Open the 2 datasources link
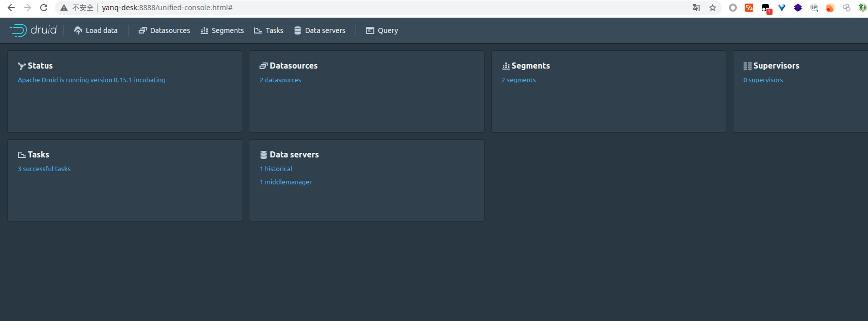 (280, 80)
